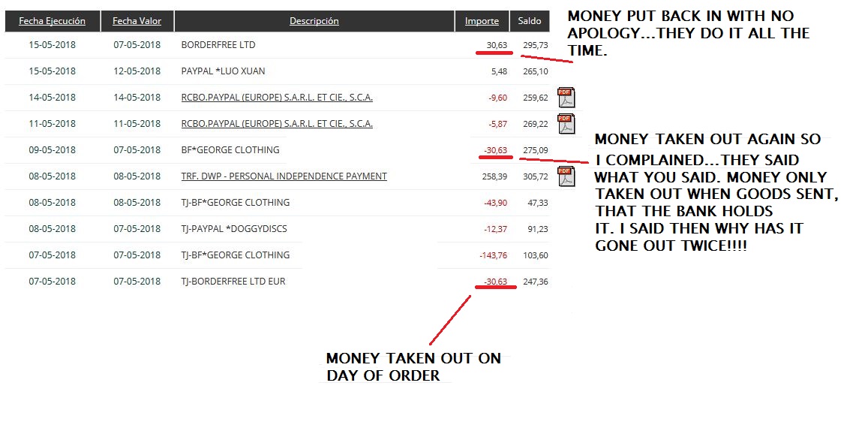Viewport: 868px width, 440px height.
Task: Select the BORDERFREE LTD refund description
Action: click(x=218, y=45)
